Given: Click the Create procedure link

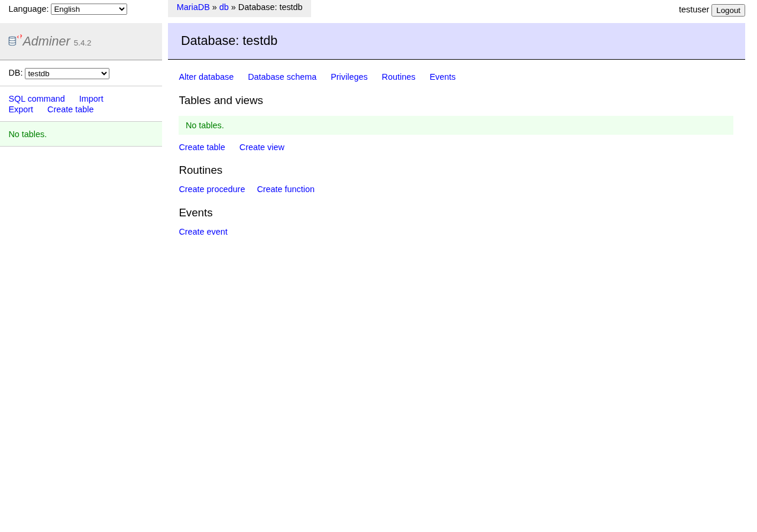Looking at the screenshot, I should pyautogui.click(x=212, y=189).
